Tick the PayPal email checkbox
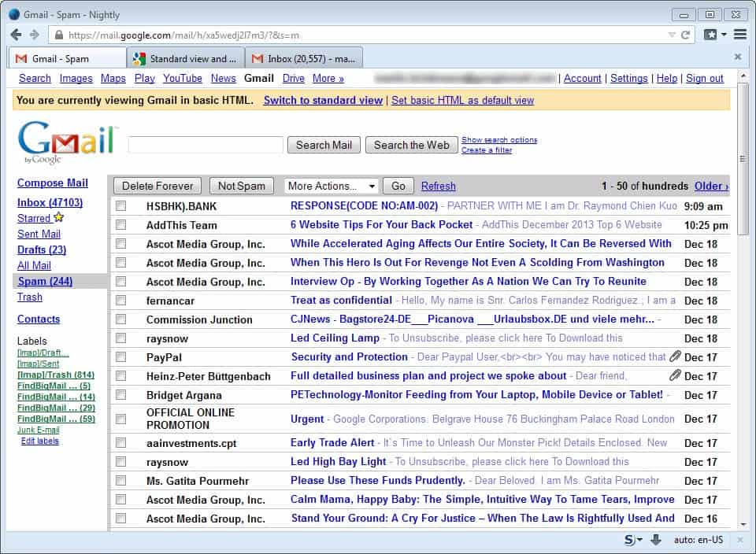 coord(120,357)
